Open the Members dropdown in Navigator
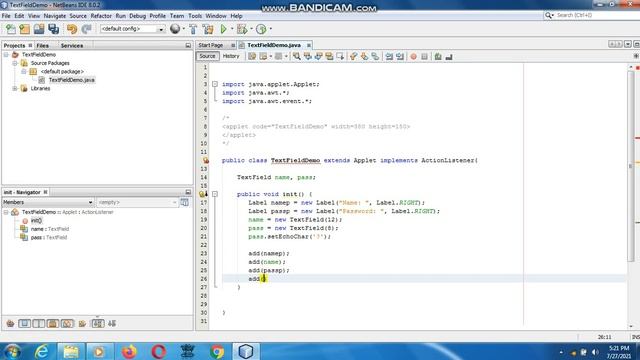This screenshot has height=360, width=640. click(x=48, y=202)
